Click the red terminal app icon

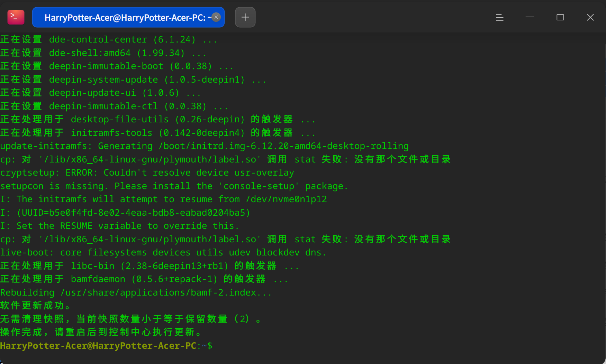click(x=16, y=17)
